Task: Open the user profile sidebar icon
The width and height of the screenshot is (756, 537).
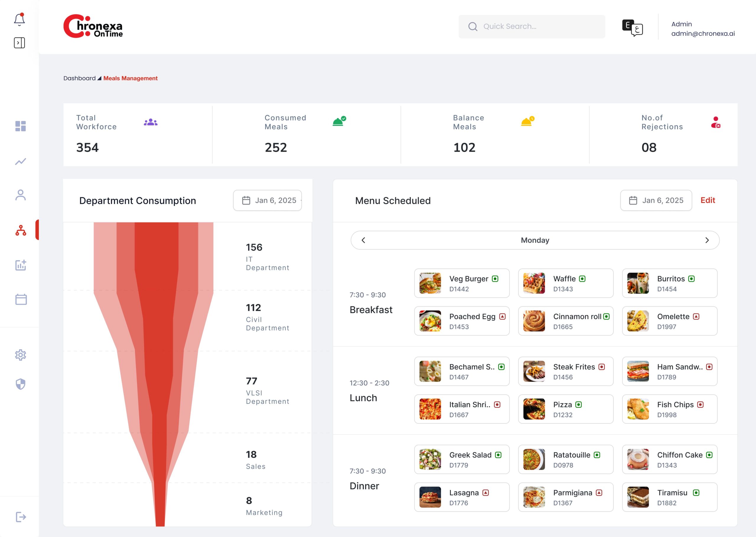Action: pyautogui.click(x=20, y=195)
